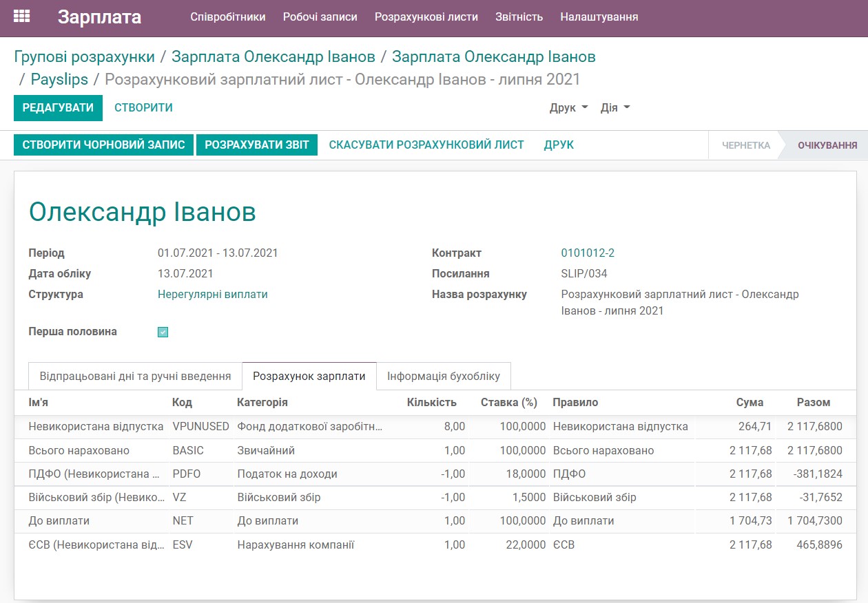Click the РОЗРАХУВАТИ ЗВІТ button
The width and height of the screenshot is (868, 603).
pos(257,145)
